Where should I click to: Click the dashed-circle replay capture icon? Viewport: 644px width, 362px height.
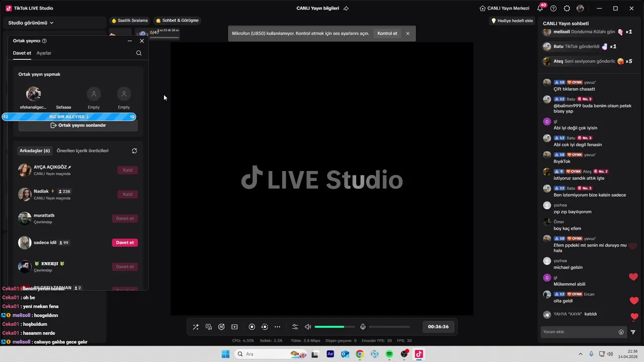(x=265, y=327)
